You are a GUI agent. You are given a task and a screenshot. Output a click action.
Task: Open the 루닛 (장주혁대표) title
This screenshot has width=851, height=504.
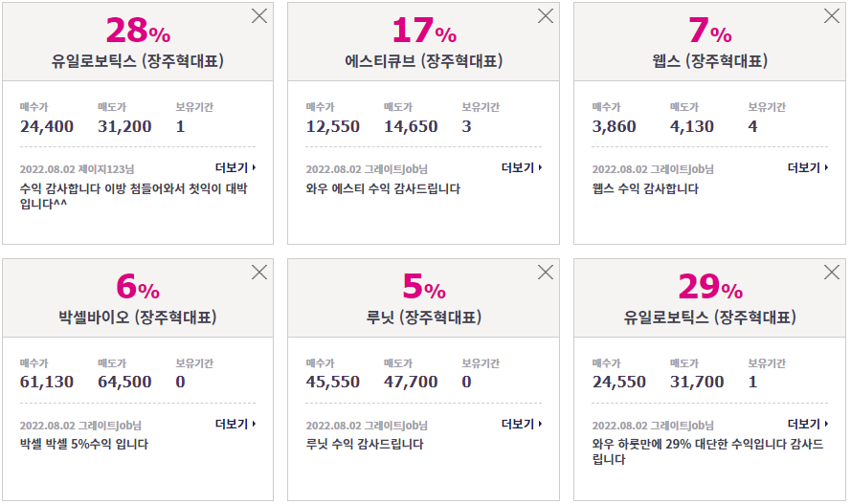(x=424, y=318)
